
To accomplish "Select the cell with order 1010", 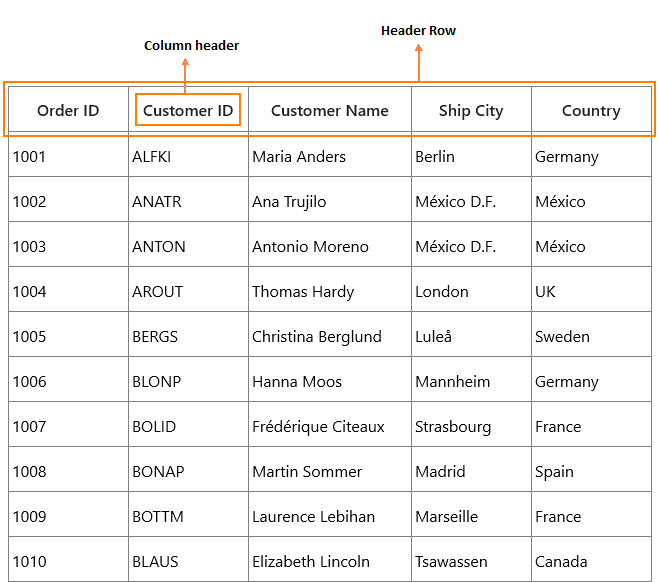I will (68, 561).
